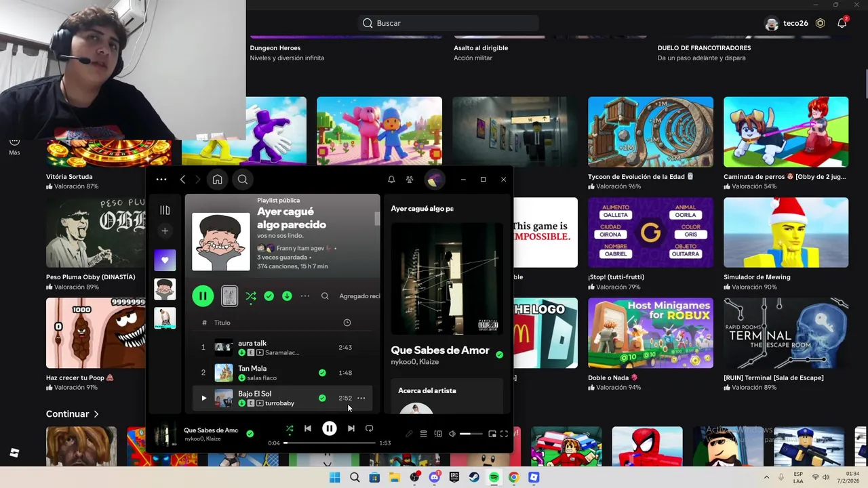Screen dimensions: 868x488
Task: Toggle playlist download arrow
Action: [287, 296]
